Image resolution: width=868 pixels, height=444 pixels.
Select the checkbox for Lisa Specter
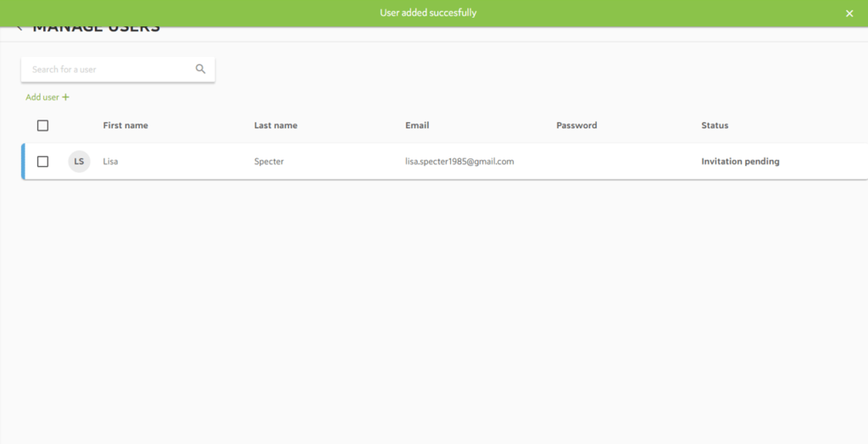coord(42,162)
